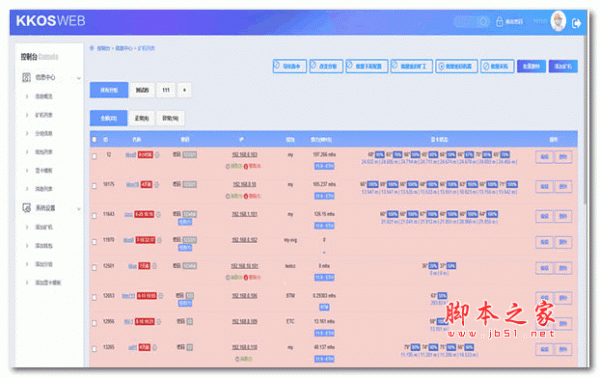This screenshot has width=600, height=378.
Task: Open the 添加分组 item in the sidebar
Action: click(x=44, y=264)
